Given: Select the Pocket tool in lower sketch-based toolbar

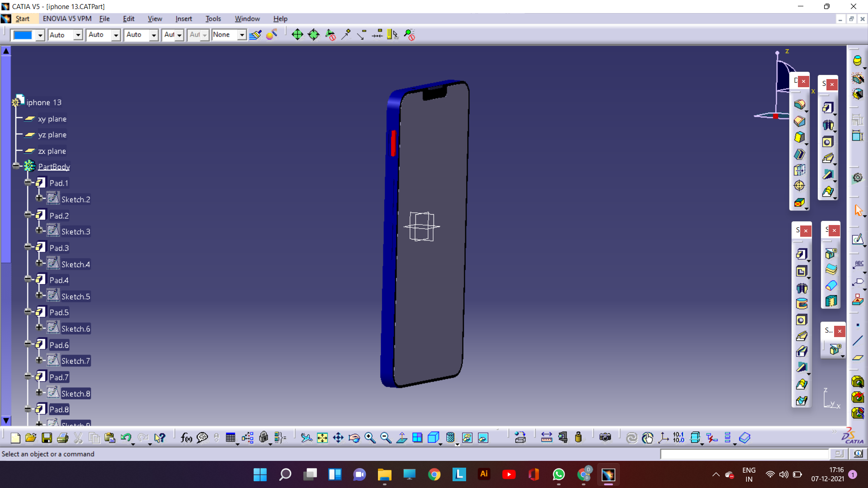Looking at the screenshot, I should [x=801, y=271].
